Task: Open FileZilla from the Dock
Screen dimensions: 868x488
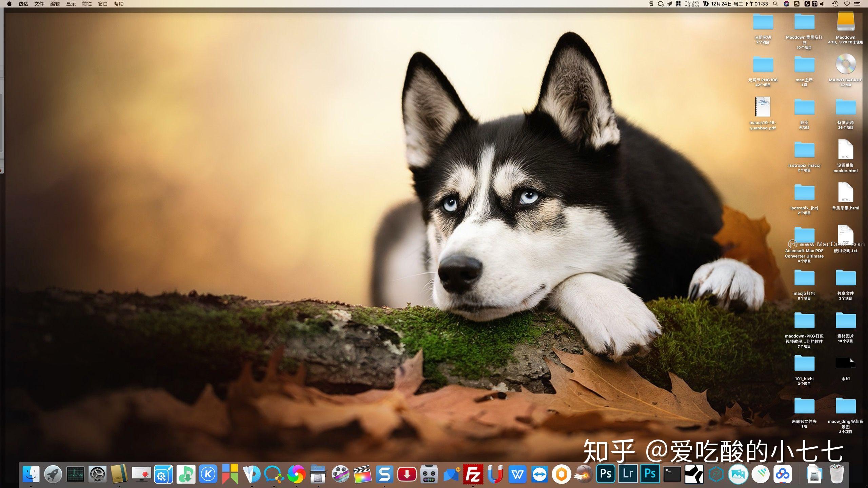Action: tap(473, 474)
